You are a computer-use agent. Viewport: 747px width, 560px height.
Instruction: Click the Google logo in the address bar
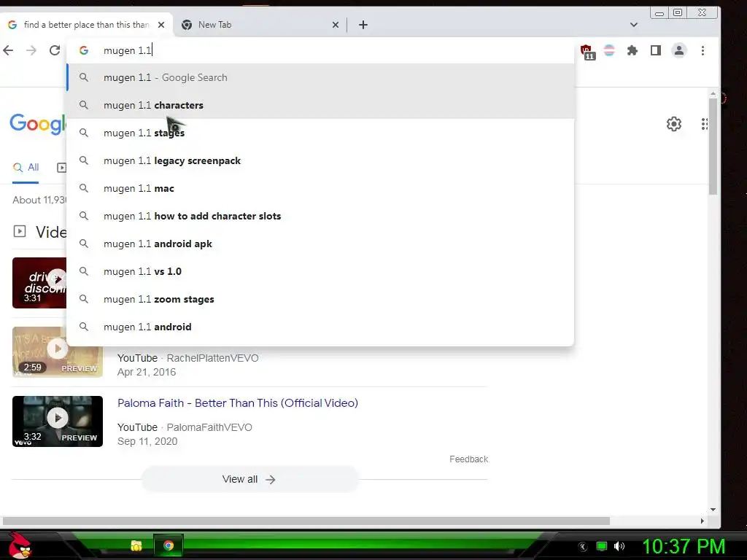click(84, 50)
